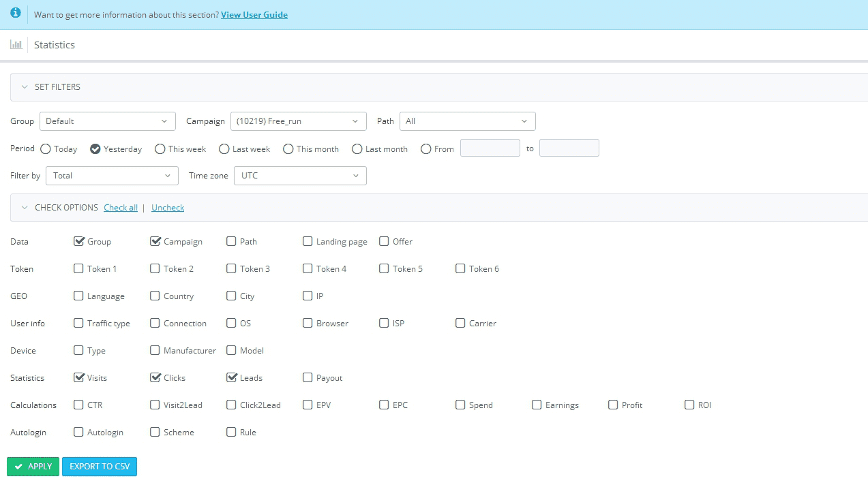Click the Uncheck link

pos(168,208)
